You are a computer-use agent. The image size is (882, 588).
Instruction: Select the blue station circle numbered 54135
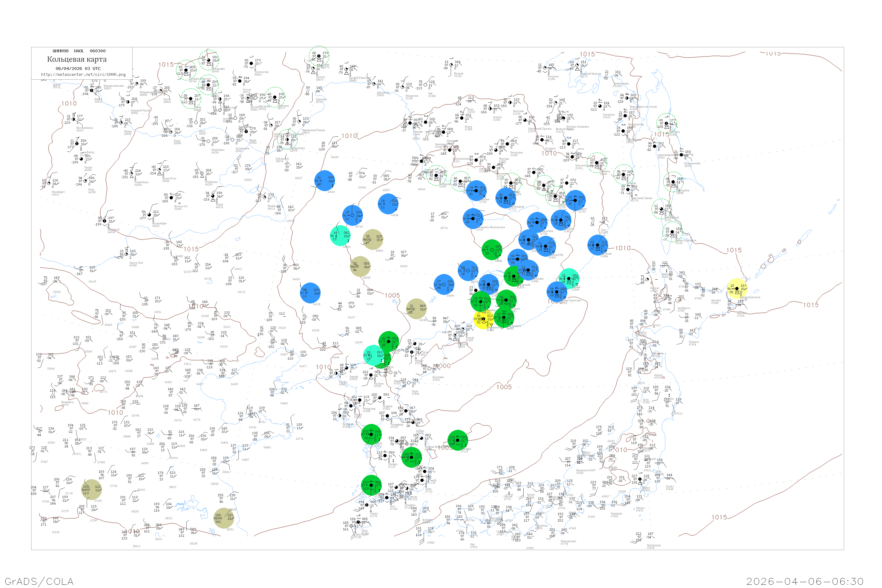pos(310,293)
